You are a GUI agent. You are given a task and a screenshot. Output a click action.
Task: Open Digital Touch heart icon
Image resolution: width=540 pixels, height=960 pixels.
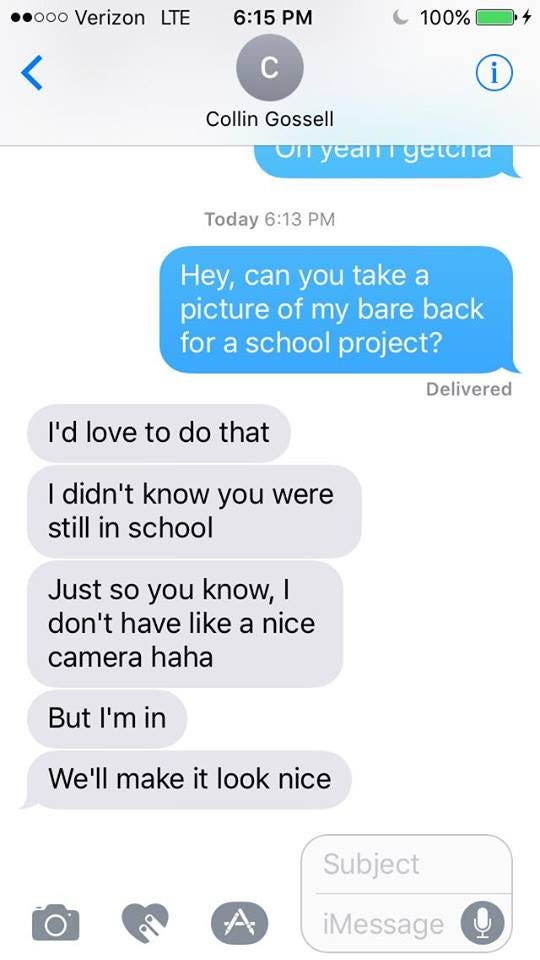pos(145,922)
